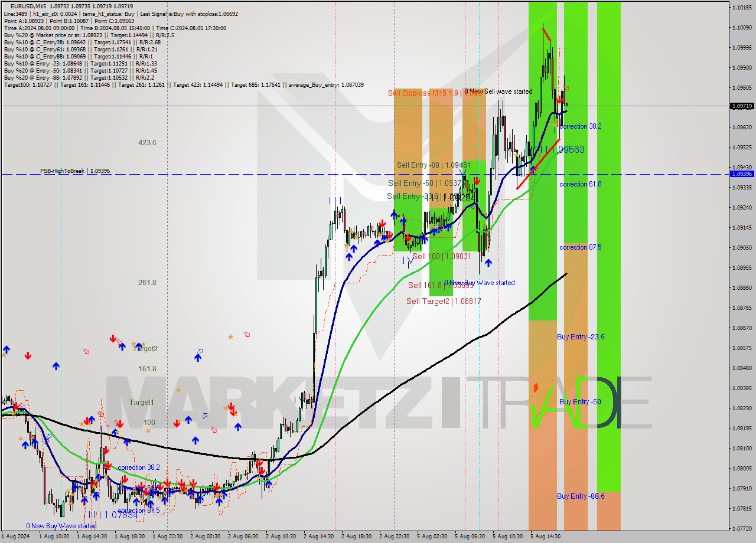This screenshot has width=756, height=543.
Task: Click '5 Aug 14:30' on time axis
Action: pos(545,537)
